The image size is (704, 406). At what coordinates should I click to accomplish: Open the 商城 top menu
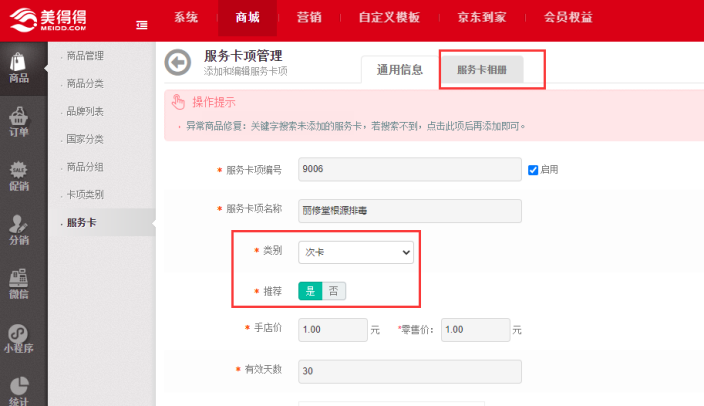click(x=247, y=18)
